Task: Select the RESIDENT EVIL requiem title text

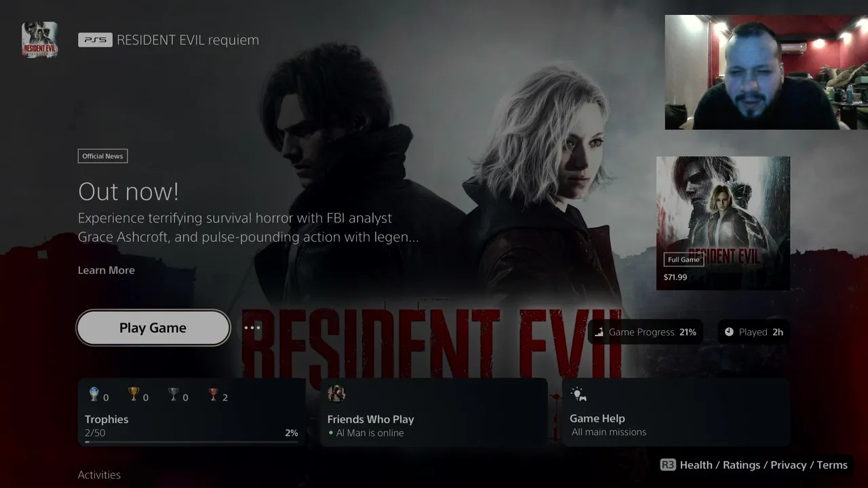Action: [188, 40]
